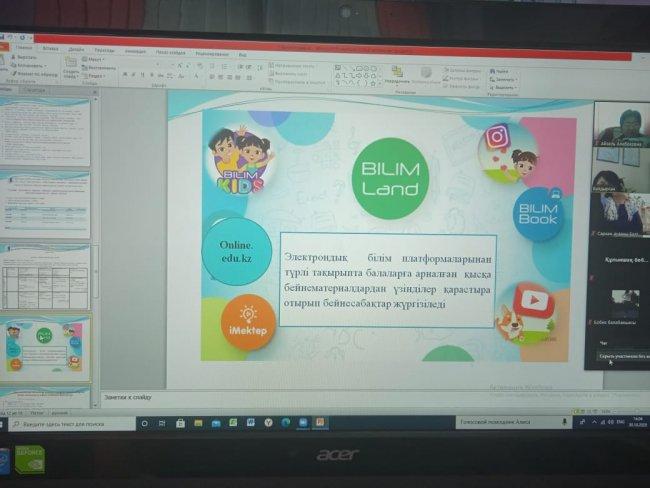Open the text Direction (Направление текста) option
Screen dimensions: 650x488
(x=292, y=66)
